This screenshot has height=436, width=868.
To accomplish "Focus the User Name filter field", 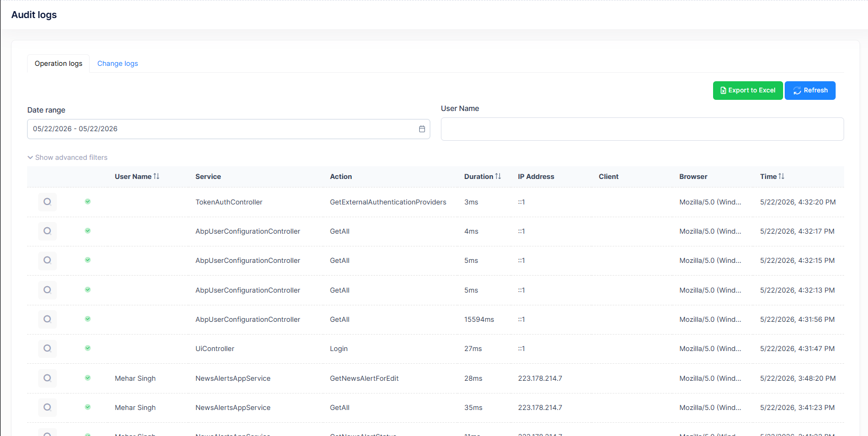I will click(642, 129).
